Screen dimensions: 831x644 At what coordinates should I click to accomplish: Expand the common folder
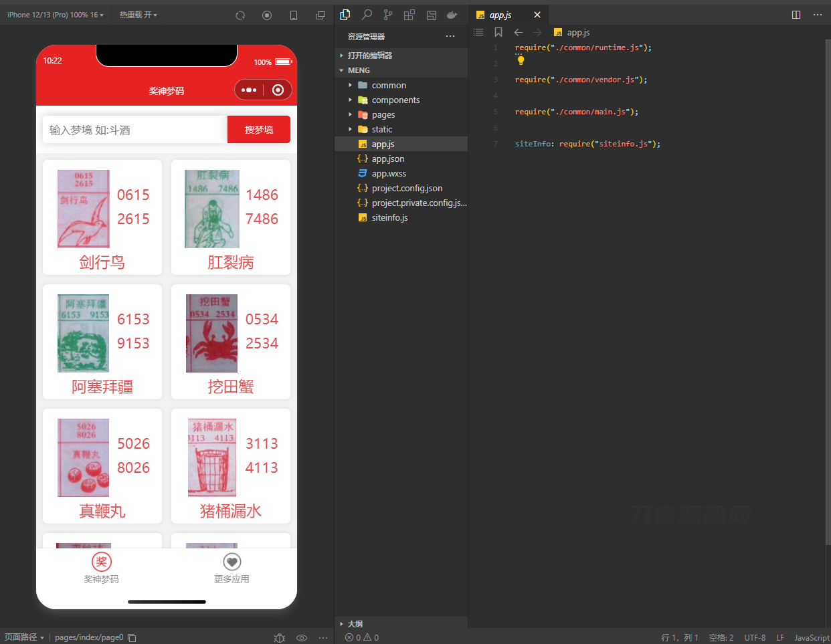(x=401, y=85)
